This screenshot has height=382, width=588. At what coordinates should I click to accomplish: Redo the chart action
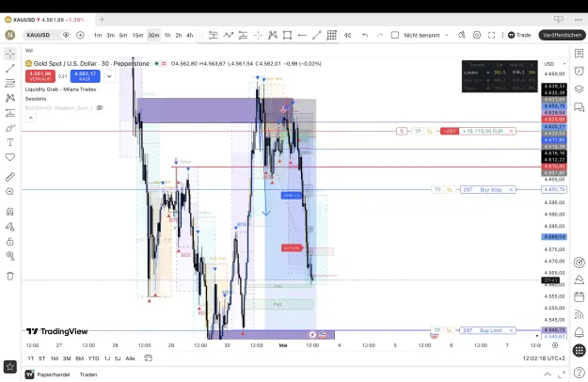point(379,35)
